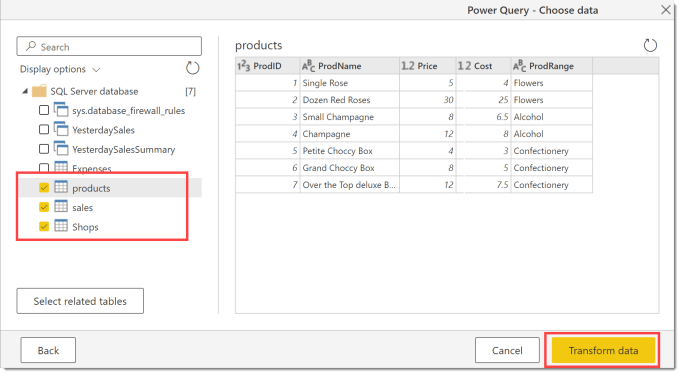680x374 pixels.
Task: Click the Shops table icon
Action: coord(61,226)
